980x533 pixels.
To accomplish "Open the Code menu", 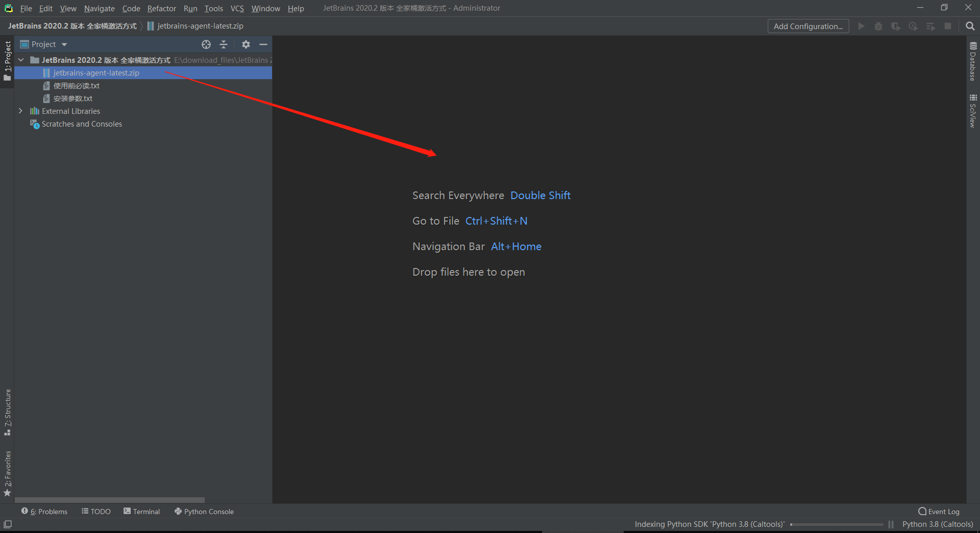I will coord(131,8).
